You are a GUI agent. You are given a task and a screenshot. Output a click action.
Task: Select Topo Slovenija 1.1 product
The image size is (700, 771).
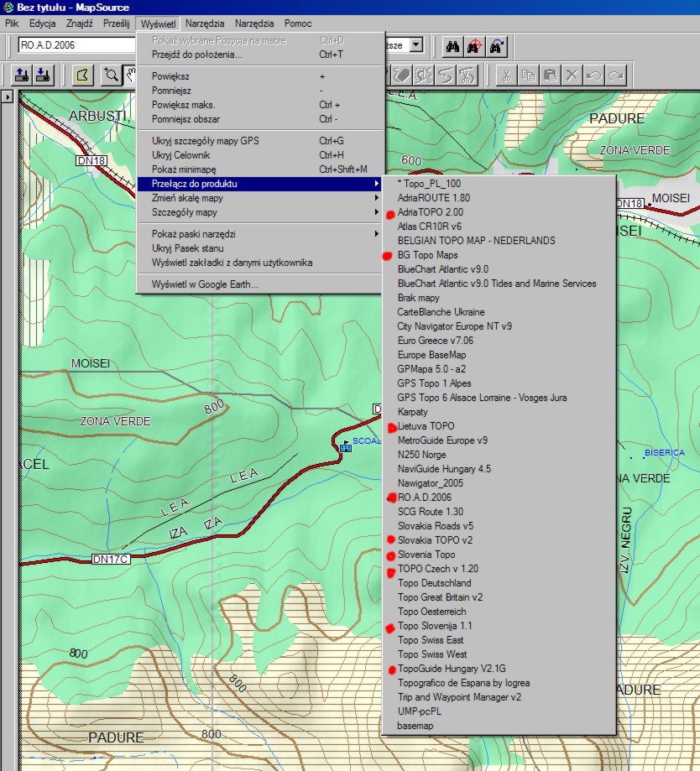tap(499, 626)
